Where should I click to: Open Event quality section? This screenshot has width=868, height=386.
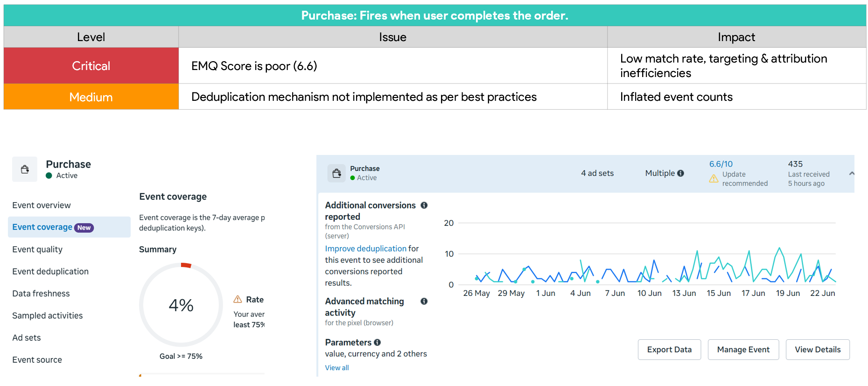coord(37,249)
